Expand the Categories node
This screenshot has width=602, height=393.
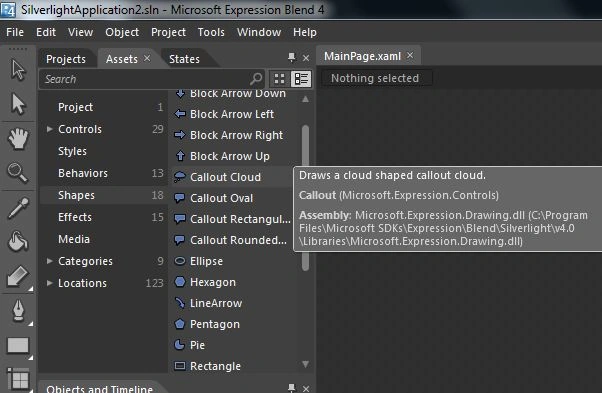click(50, 261)
